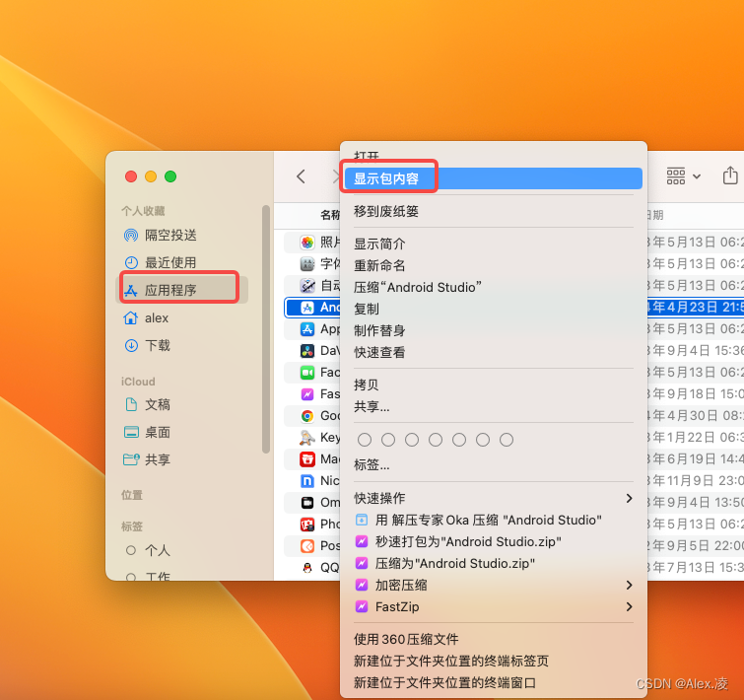Click the Om app icon in list

(x=307, y=503)
